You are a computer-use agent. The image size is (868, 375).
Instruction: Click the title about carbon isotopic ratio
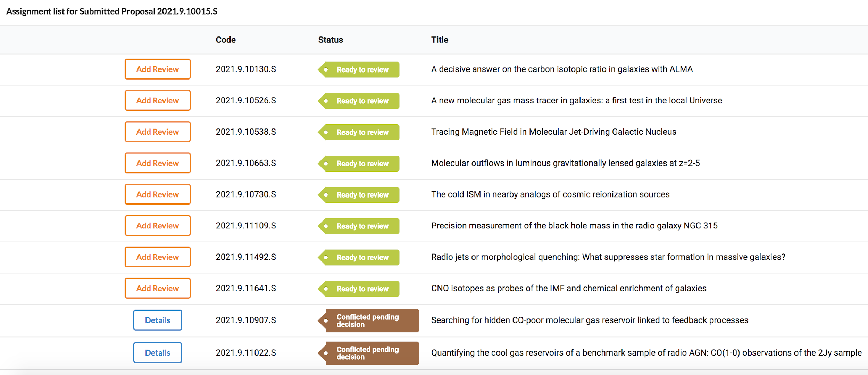(562, 69)
